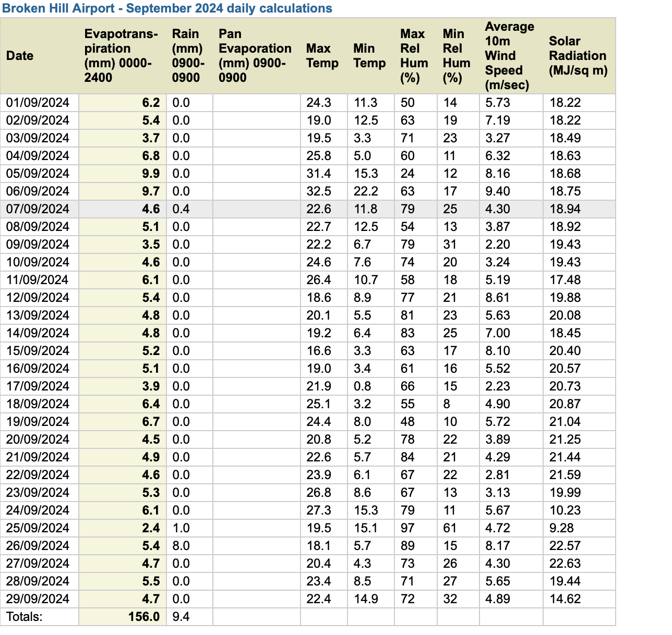Select the Max Temp column header
This screenshot has height=635, width=672.
coord(321,56)
